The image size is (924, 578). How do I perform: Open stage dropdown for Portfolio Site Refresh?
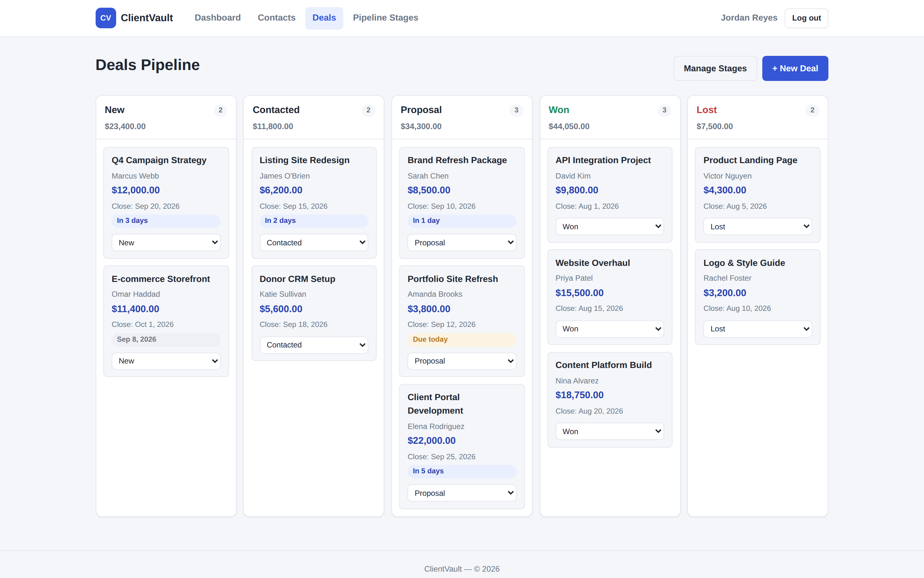click(462, 361)
